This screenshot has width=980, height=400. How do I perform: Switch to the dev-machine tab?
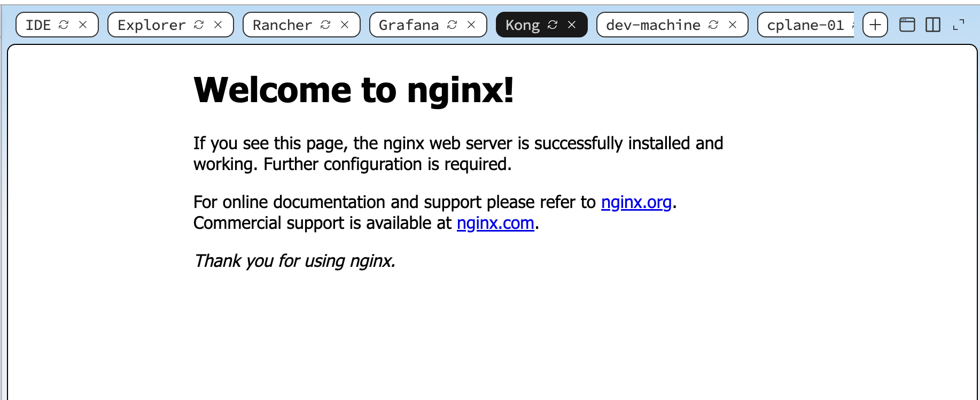tap(653, 25)
